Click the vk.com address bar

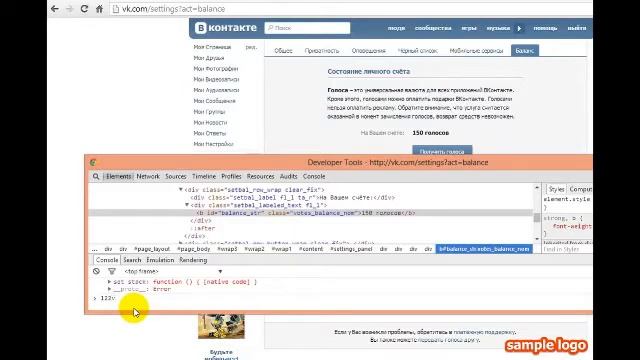(351, 9)
